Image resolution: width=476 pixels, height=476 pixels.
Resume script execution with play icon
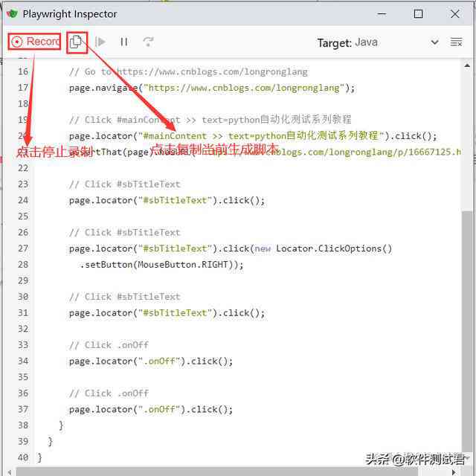[100, 42]
